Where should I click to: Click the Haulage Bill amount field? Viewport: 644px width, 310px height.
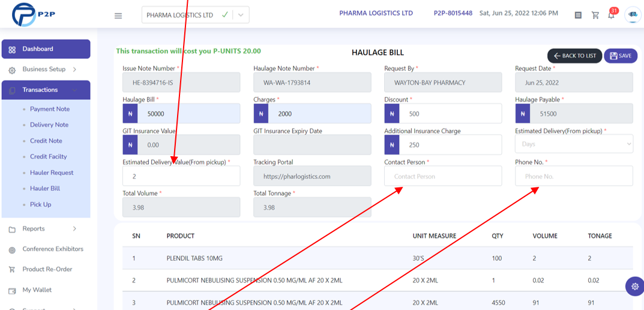(188, 114)
